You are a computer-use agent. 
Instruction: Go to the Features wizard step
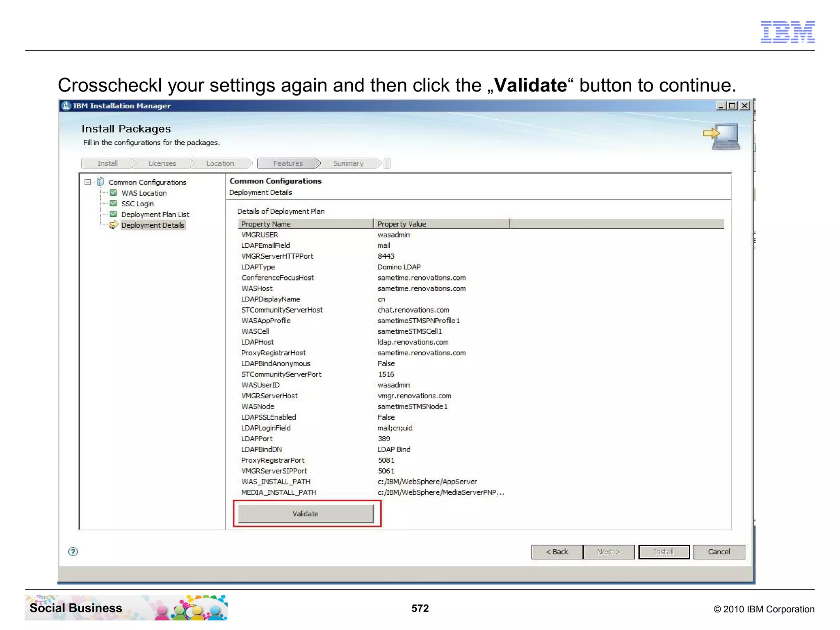pos(288,163)
